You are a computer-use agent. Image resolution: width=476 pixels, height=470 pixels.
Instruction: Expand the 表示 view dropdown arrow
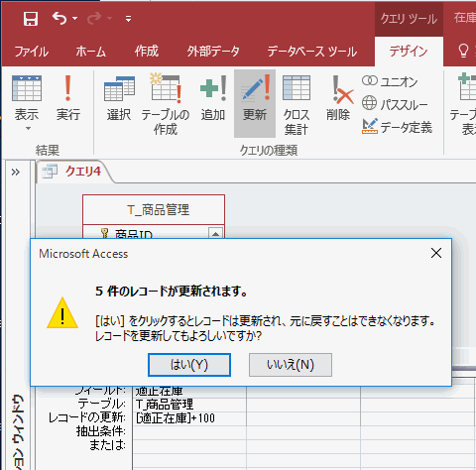[28, 128]
